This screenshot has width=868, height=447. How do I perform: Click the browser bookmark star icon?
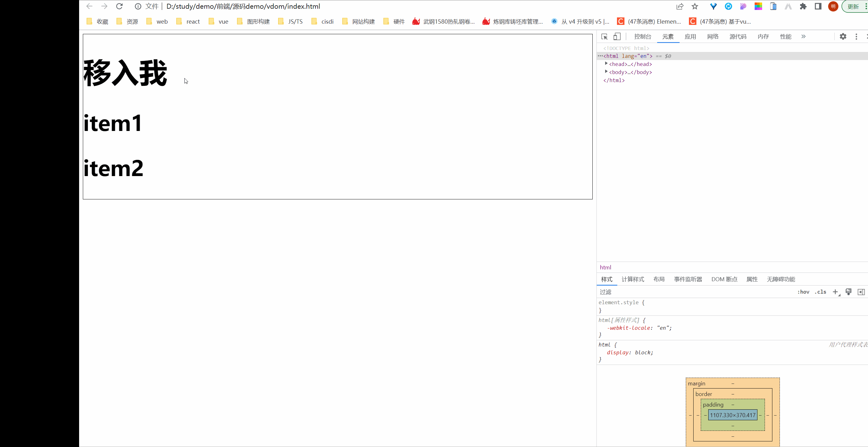(695, 7)
